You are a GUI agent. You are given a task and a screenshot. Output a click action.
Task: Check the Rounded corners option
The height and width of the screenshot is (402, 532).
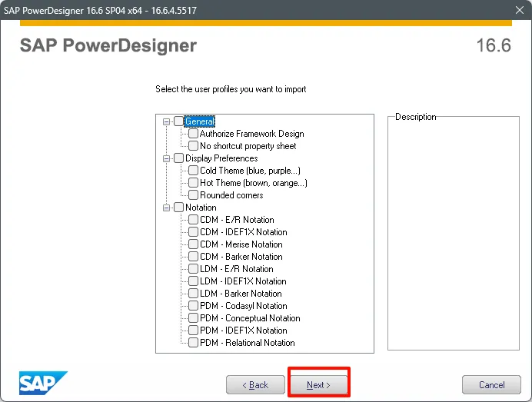click(193, 195)
